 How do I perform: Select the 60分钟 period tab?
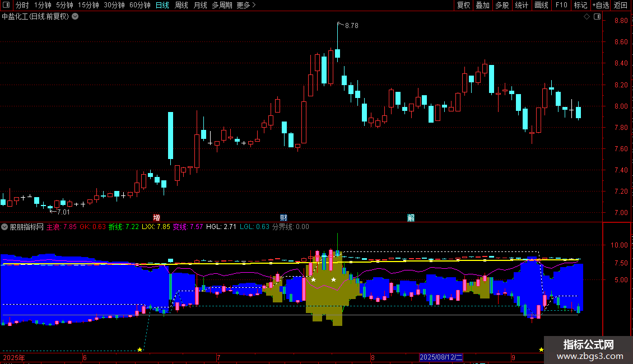(139, 5)
